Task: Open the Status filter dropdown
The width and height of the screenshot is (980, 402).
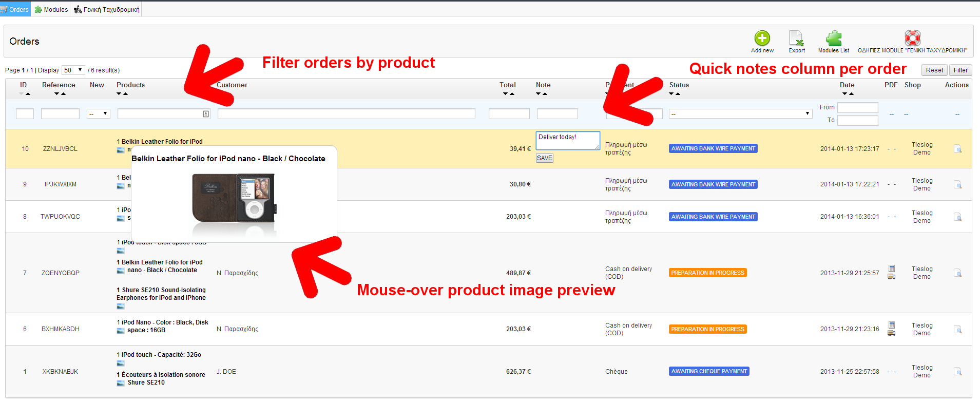Action: tap(740, 113)
